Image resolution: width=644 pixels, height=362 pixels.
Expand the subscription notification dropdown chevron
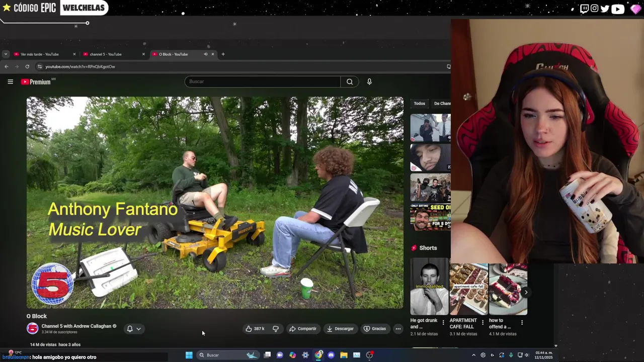(x=138, y=329)
